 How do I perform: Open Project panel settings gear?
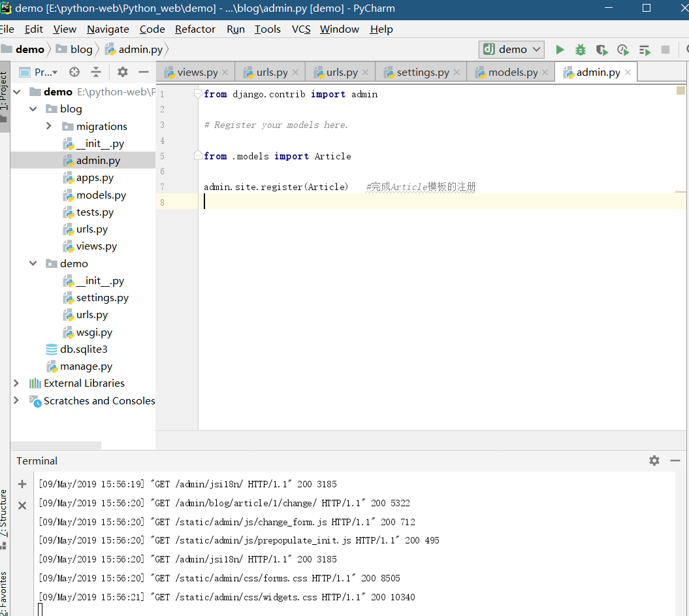coord(123,72)
